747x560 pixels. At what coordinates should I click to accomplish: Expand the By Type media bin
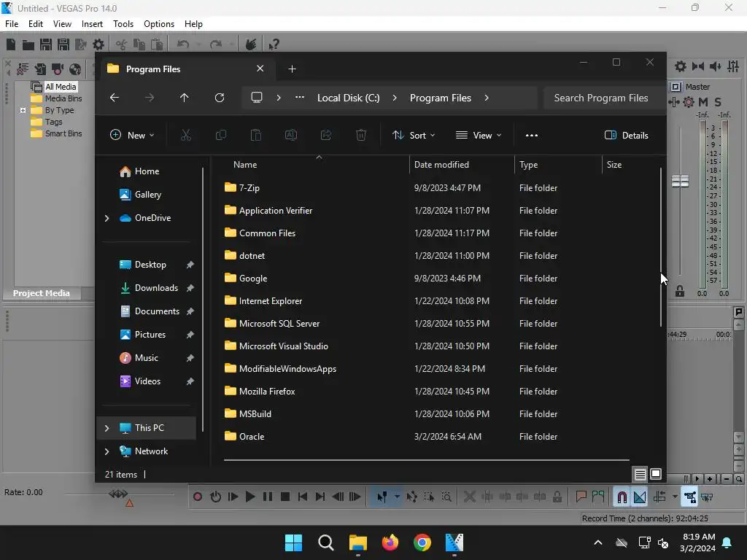tap(23, 110)
